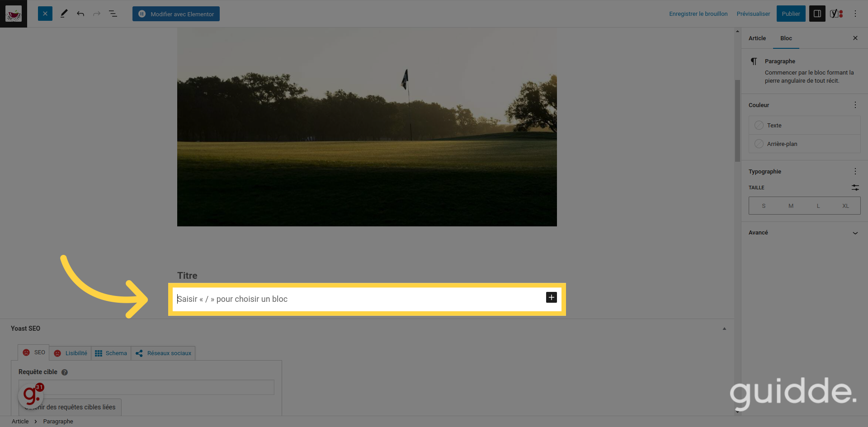Select font size M
This screenshot has height=427, width=868.
point(791,206)
